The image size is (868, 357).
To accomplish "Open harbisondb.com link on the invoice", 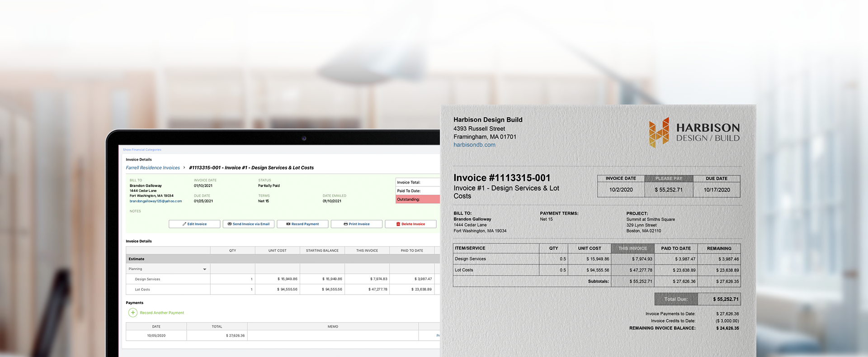I will [474, 145].
